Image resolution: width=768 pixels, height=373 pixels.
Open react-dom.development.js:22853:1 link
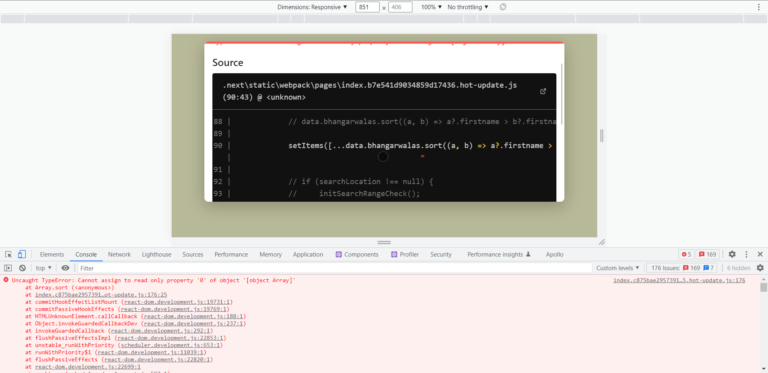click(x=170, y=338)
